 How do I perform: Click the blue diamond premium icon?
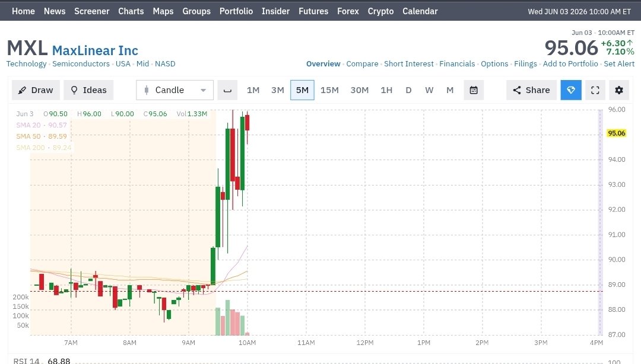point(571,90)
